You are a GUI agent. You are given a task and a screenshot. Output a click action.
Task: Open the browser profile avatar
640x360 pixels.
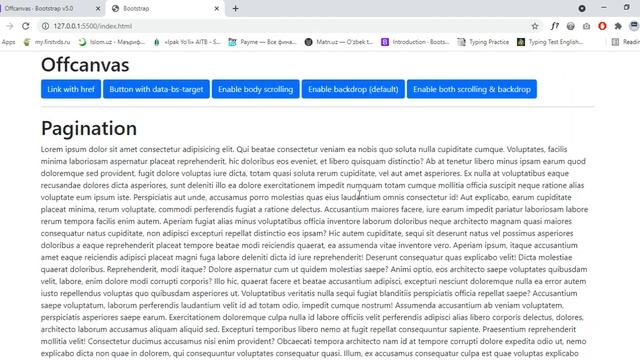click(634, 26)
